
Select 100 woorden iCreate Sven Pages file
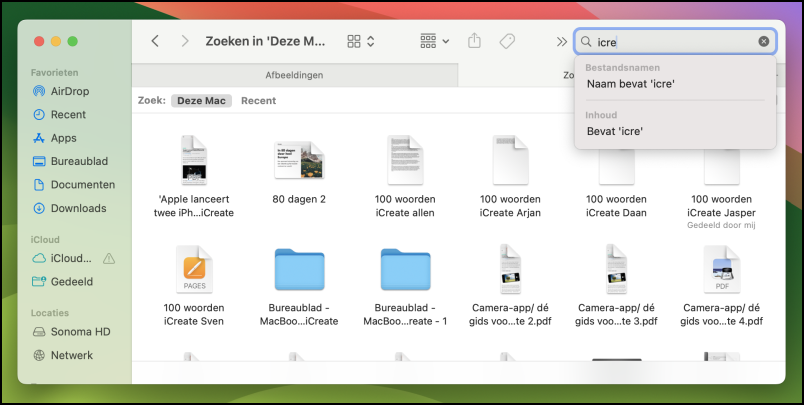point(194,285)
